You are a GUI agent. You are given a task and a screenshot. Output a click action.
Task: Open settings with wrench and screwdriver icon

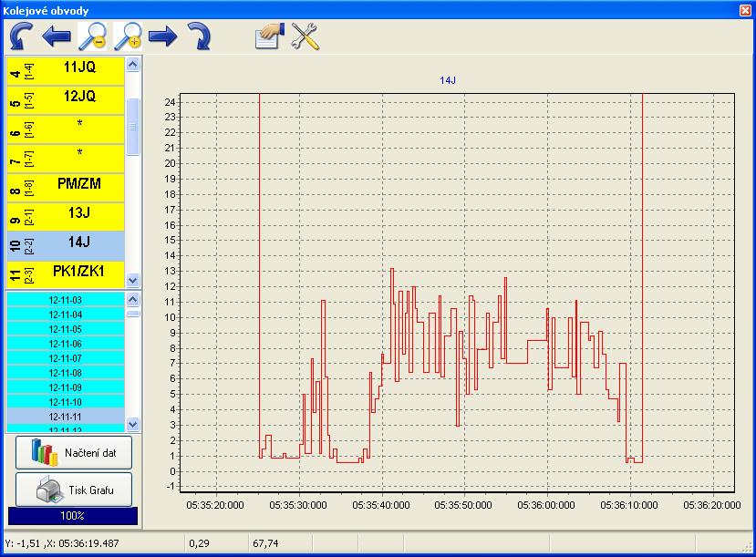[305, 36]
